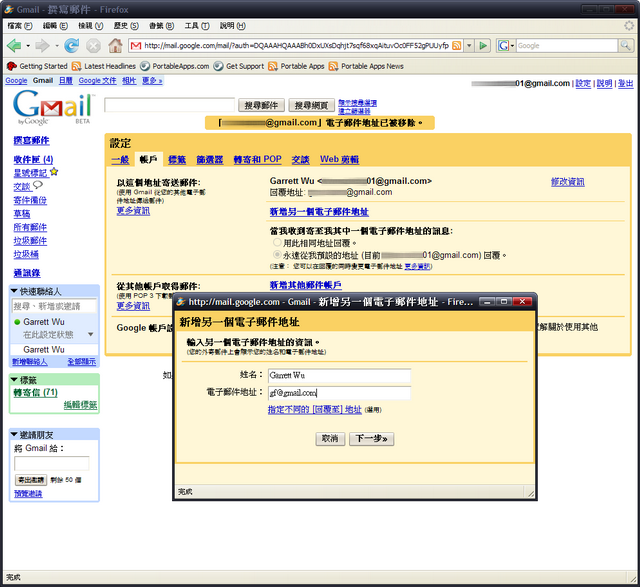This screenshot has width=640, height=587.
Task: Click the 姓名 field in the dialog
Action: point(339,375)
